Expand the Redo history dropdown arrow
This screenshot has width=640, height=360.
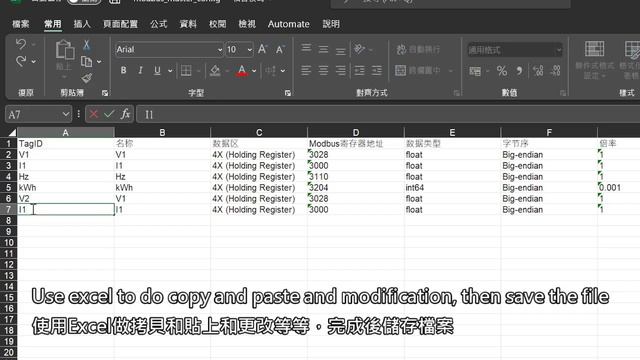pyautogui.click(x=34, y=62)
